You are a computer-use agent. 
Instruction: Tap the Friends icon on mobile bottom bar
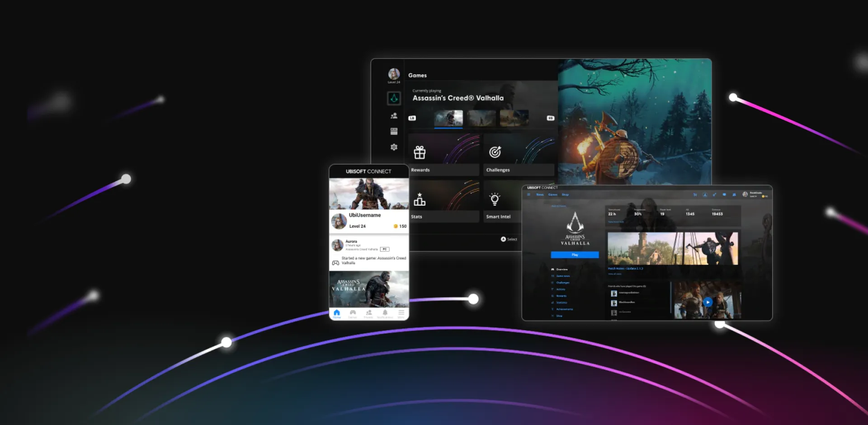(x=369, y=312)
